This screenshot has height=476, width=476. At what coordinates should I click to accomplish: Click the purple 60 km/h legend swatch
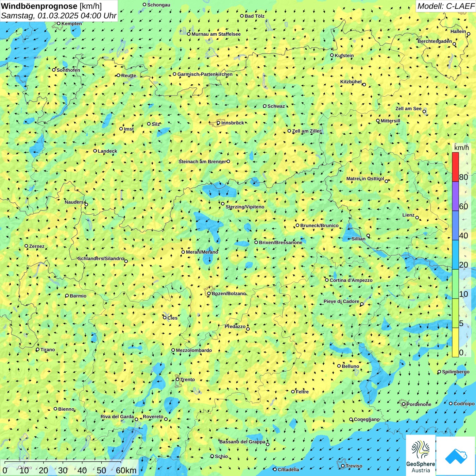(455, 196)
